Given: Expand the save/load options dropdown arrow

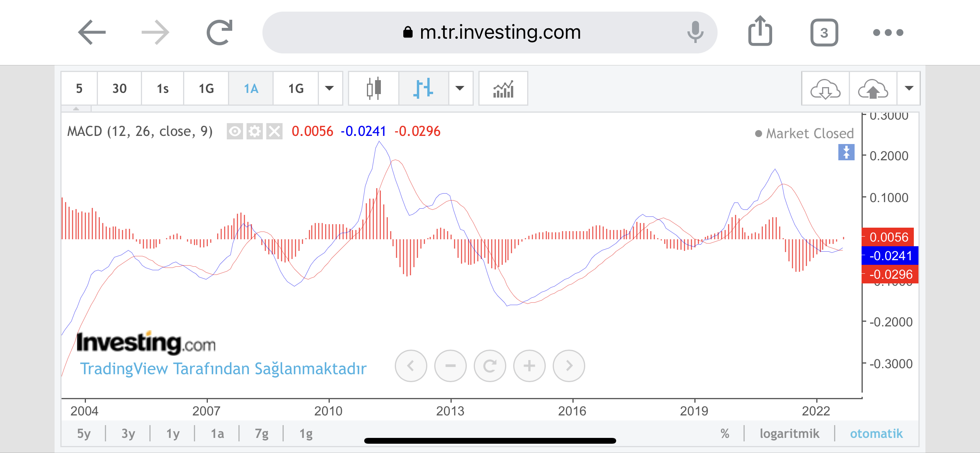Looking at the screenshot, I should pyautogui.click(x=909, y=89).
